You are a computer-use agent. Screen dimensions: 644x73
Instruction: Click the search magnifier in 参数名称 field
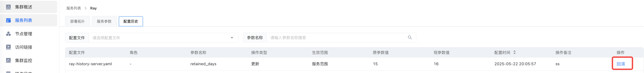point(410,38)
